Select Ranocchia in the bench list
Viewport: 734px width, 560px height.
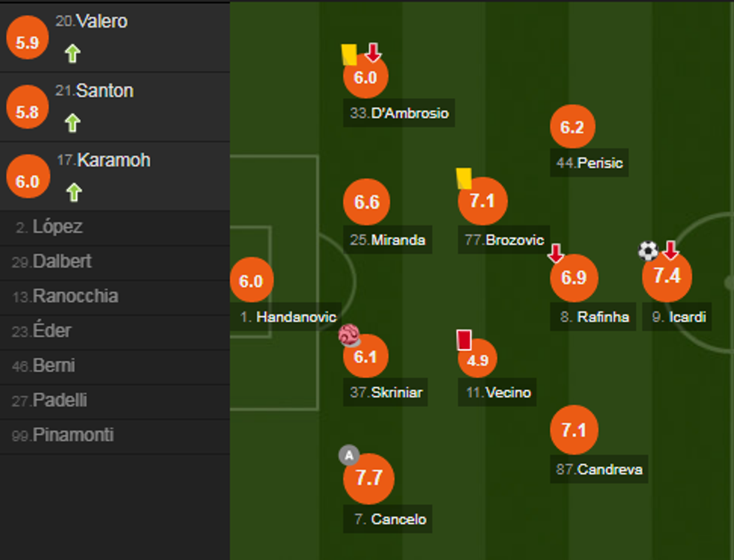(75, 296)
